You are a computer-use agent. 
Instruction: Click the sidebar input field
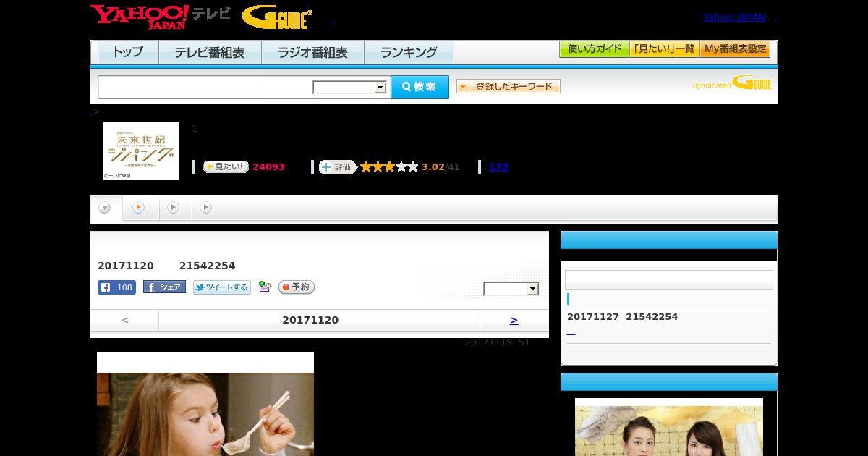[669, 279]
